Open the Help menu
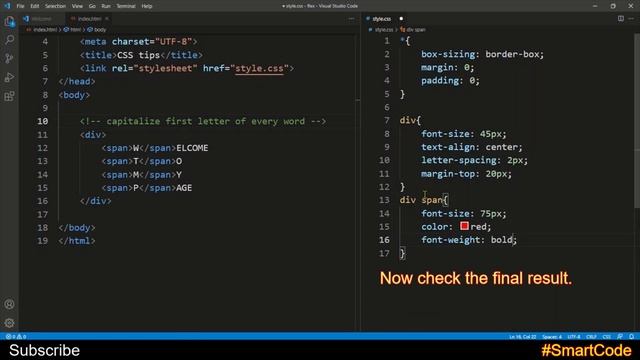 [147, 6]
